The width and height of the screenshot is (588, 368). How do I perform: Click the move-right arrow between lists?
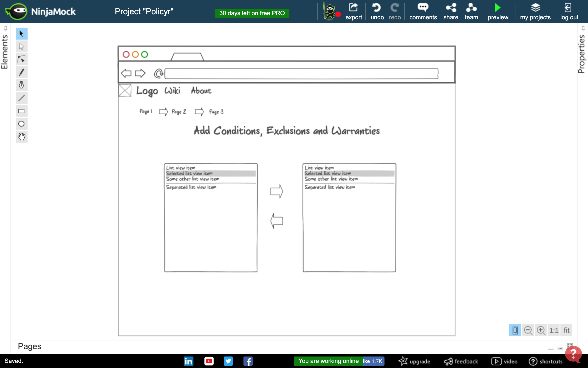click(x=277, y=191)
